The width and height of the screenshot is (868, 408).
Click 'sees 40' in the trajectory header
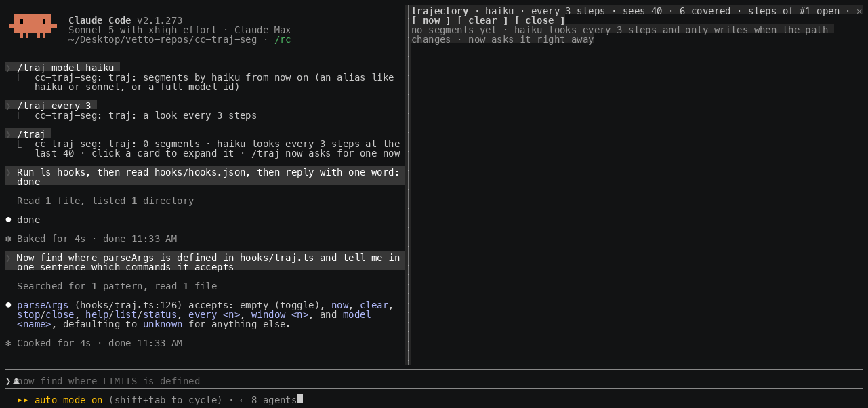coord(642,11)
